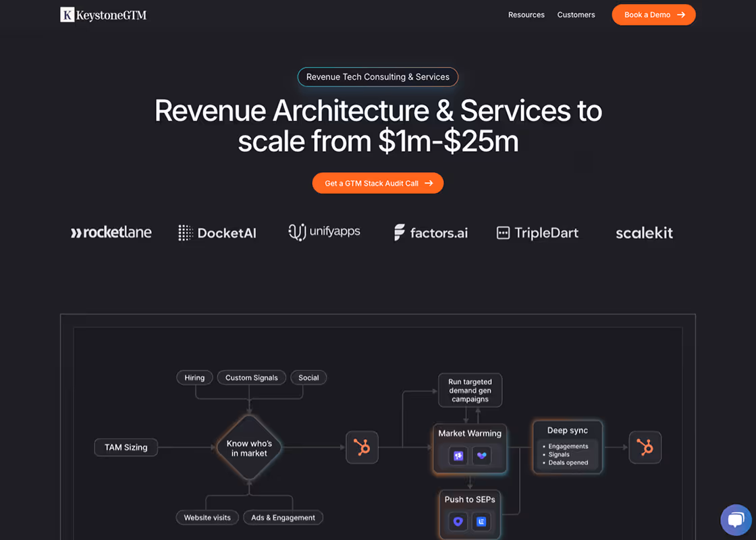Select the Custom Signals tag
The height and width of the screenshot is (540, 756).
pyautogui.click(x=251, y=377)
